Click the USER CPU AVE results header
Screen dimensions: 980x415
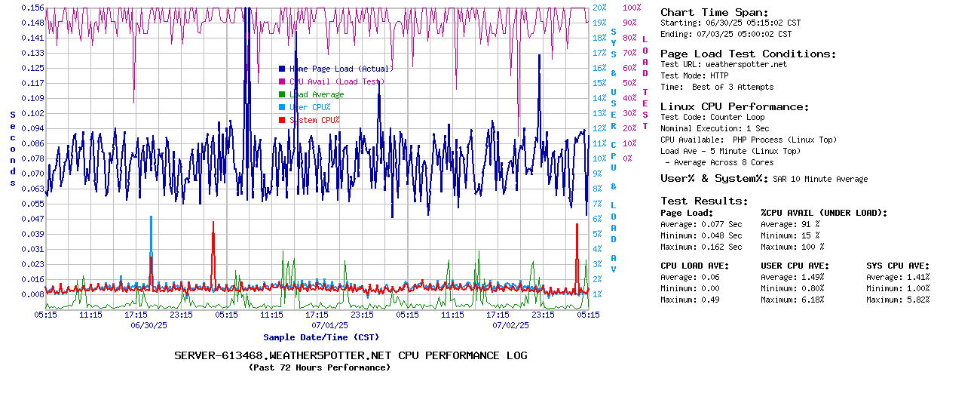[795, 266]
